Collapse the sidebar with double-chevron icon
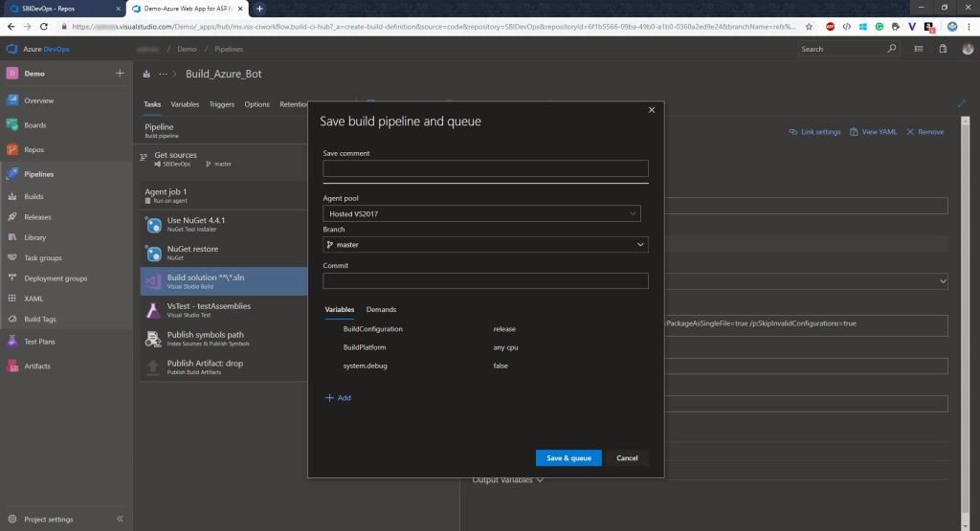980x531 pixels. pyautogui.click(x=120, y=520)
